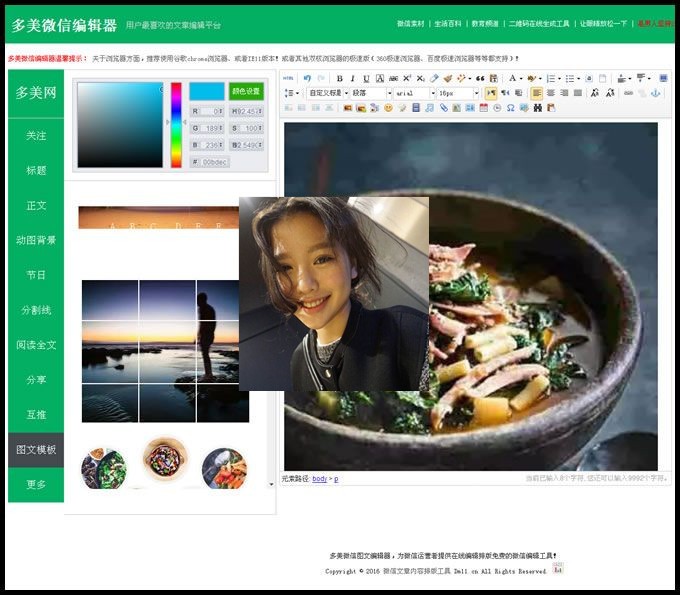Image resolution: width=680 pixels, height=595 pixels.
Task: Select 标题 in the sidebar
Action: pos(36,170)
